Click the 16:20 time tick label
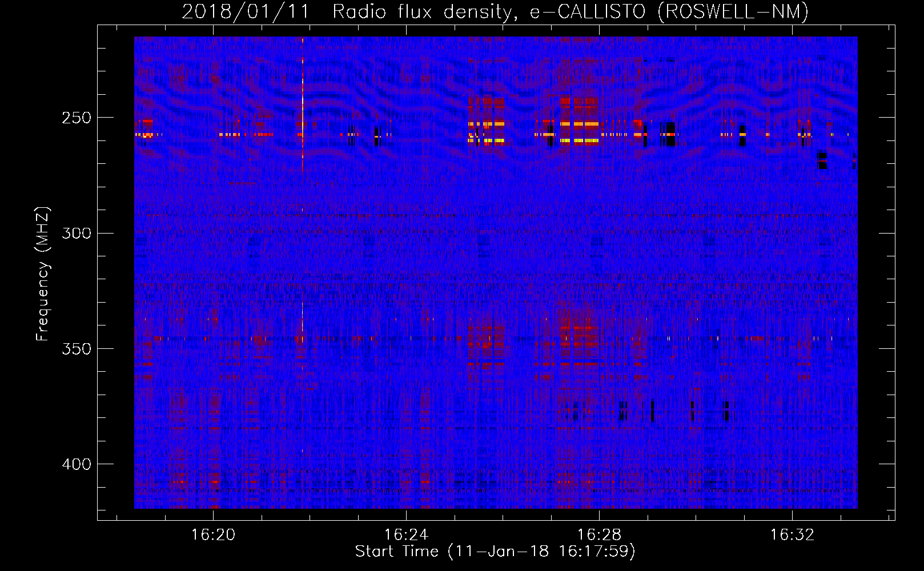Image resolution: width=924 pixels, height=571 pixels. (213, 535)
